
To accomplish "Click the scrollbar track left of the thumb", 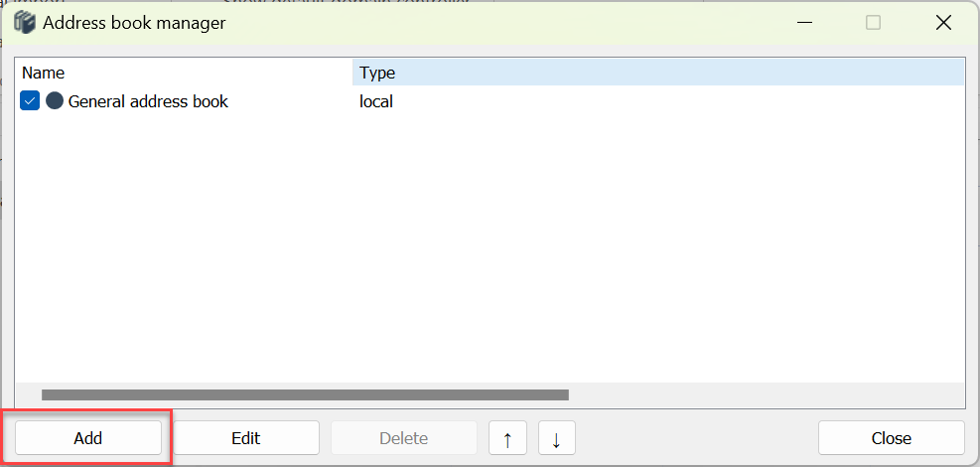I will (x=29, y=395).
